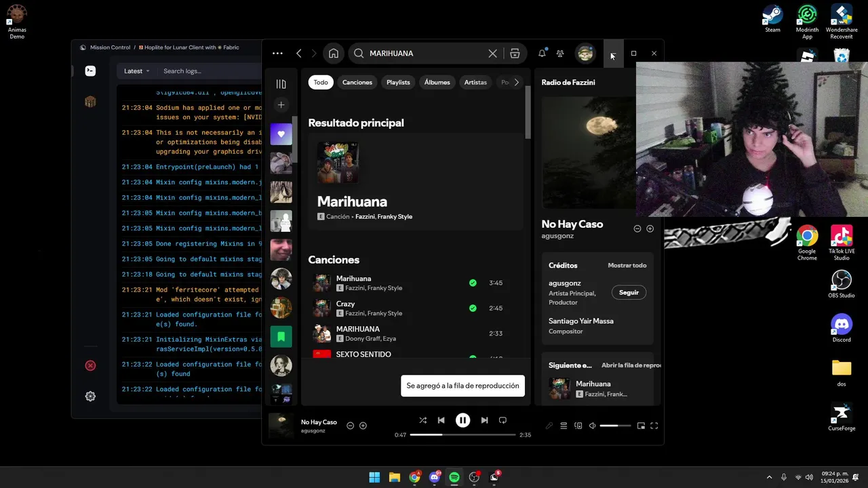
Task: Open the green bookmark Your Episodes item
Action: [281, 337]
